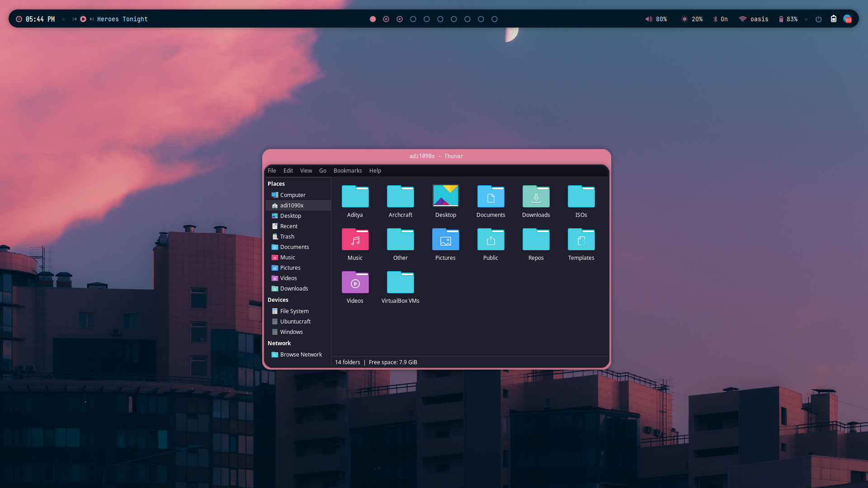868x488 pixels.
Task: Open the Templates folder icon
Action: [581, 240]
